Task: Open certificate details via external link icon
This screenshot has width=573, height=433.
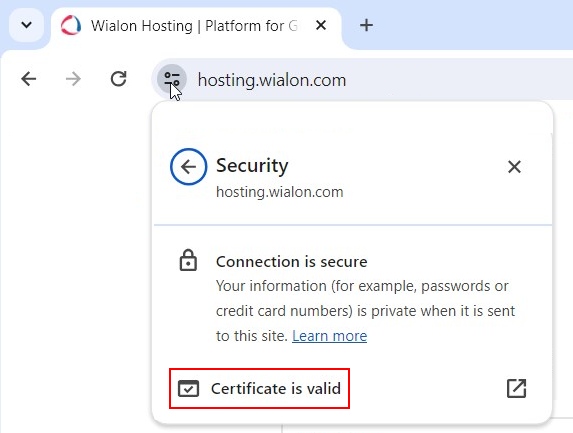Action: coord(516,388)
